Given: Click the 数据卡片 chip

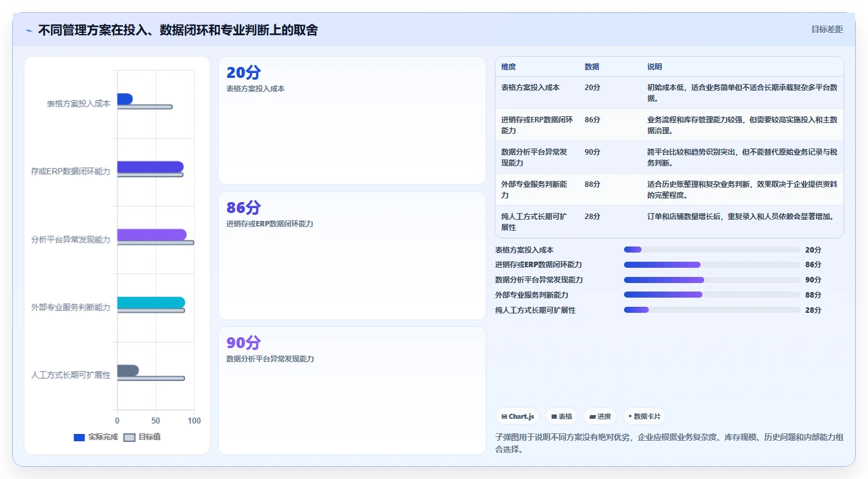Looking at the screenshot, I should (x=644, y=416).
